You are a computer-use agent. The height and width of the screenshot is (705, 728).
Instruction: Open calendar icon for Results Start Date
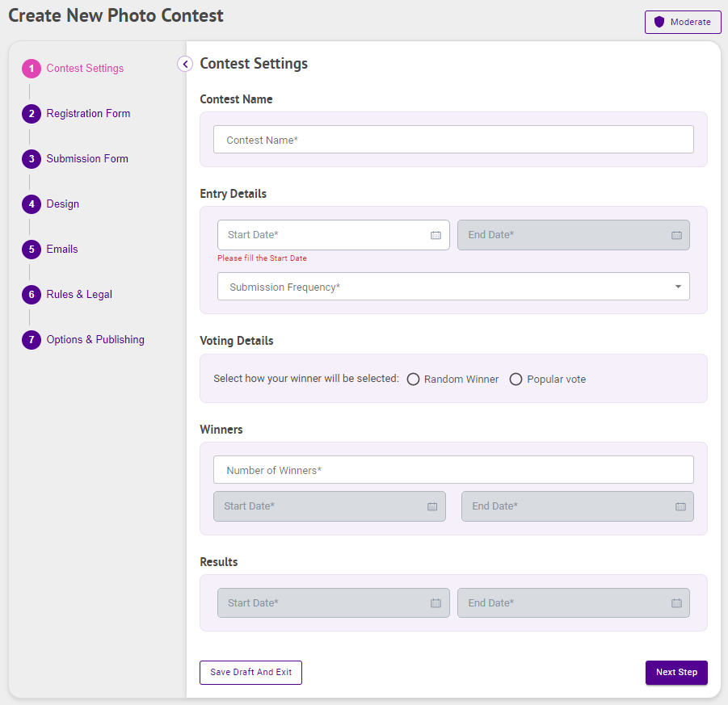436,603
